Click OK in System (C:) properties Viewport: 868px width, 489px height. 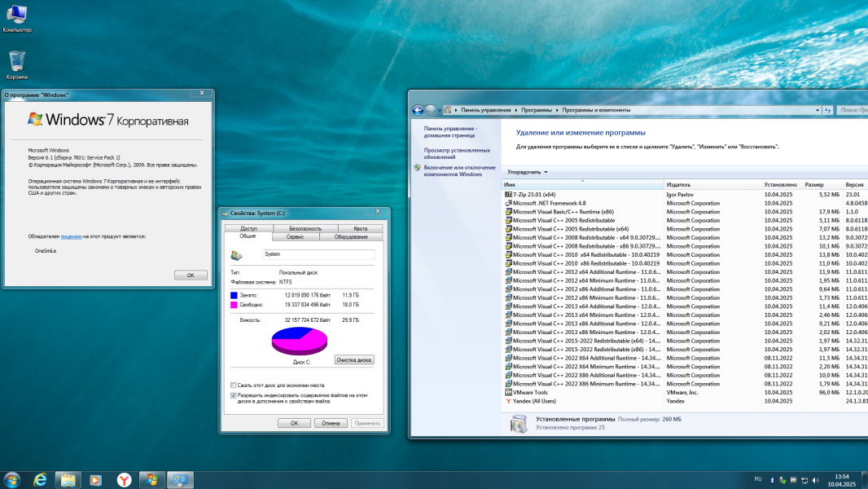point(294,423)
